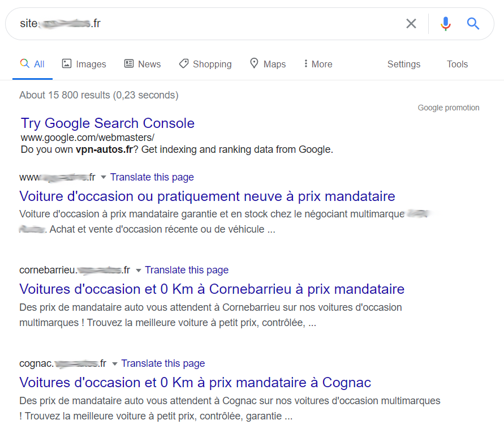Viewport: 504px width, 437px height.
Task: Clear the search box with the X icon
Action: [x=411, y=23]
